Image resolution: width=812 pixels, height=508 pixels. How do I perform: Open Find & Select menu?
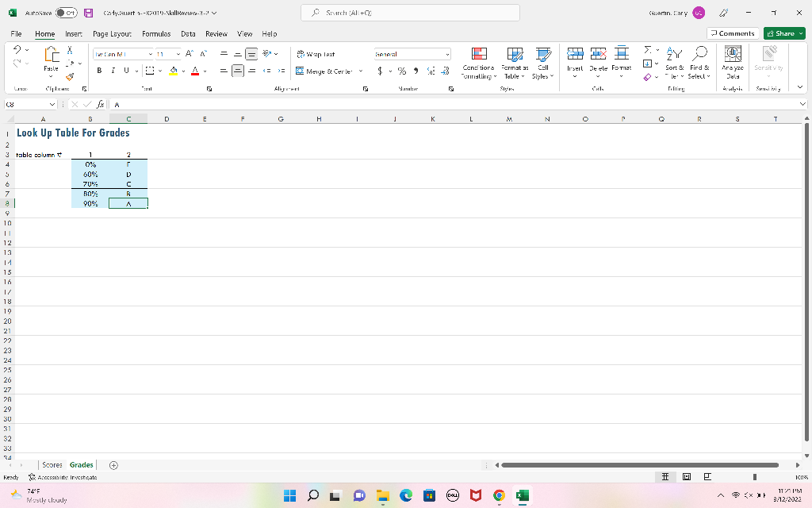pyautogui.click(x=699, y=63)
